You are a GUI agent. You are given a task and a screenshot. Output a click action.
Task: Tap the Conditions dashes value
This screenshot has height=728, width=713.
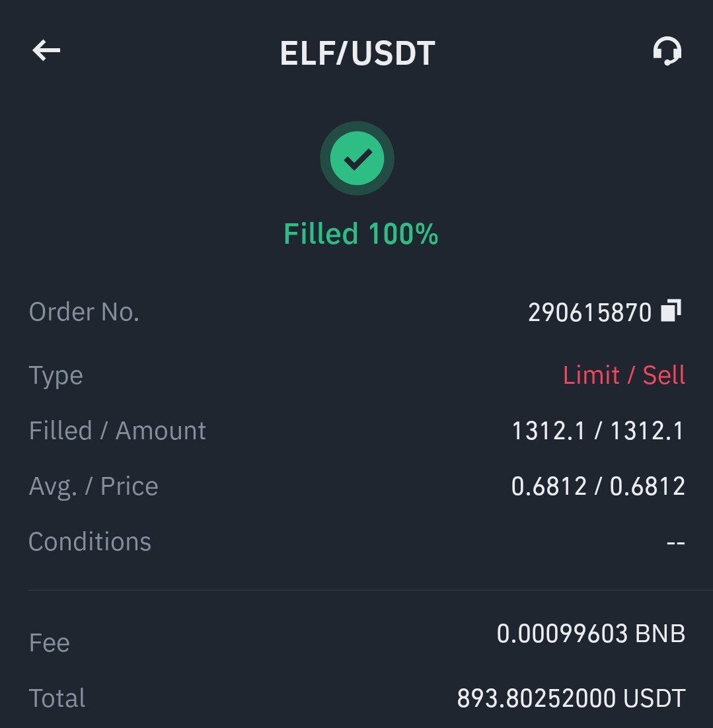(x=676, y=542)
